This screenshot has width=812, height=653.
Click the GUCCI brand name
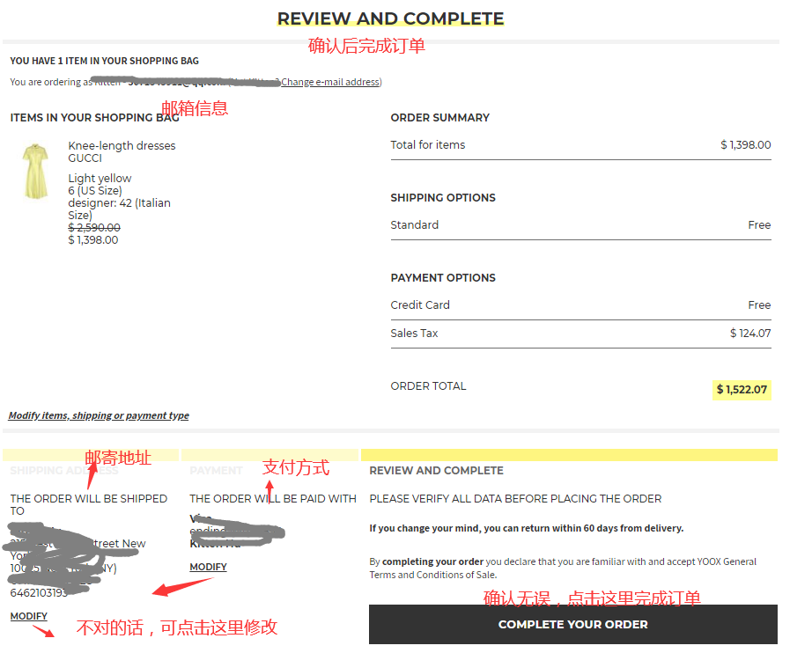point(85,158)
